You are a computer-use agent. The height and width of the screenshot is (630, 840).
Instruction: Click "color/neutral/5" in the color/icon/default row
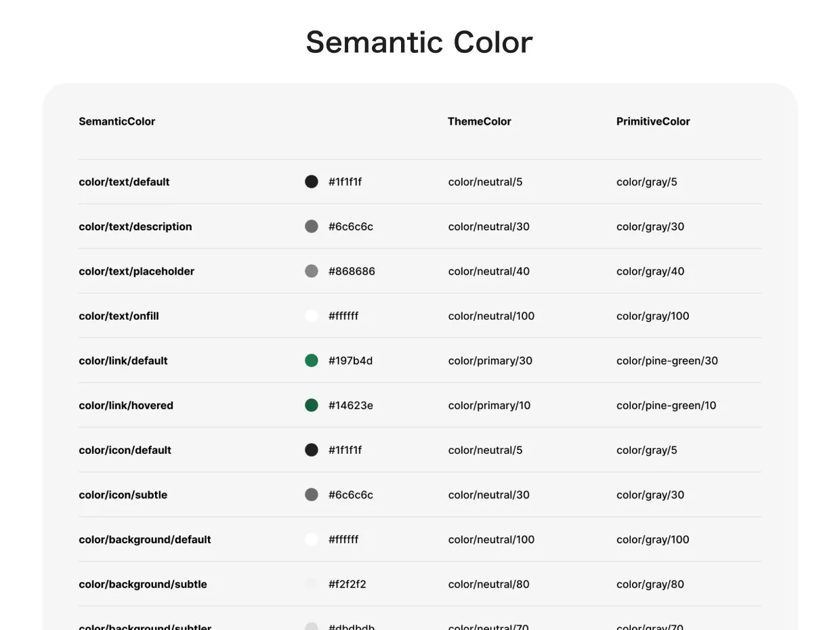tap(486, 450)
